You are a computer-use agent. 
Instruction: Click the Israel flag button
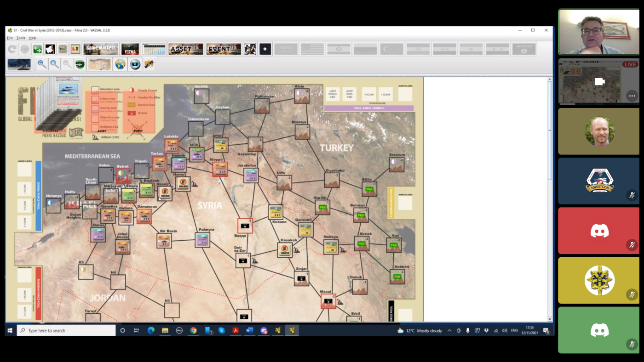click(339, 49)
